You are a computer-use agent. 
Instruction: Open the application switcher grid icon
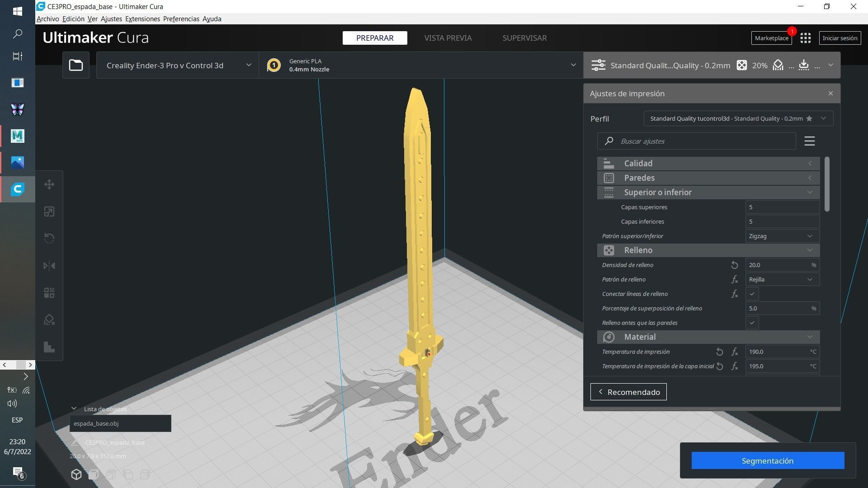[805, 38]
